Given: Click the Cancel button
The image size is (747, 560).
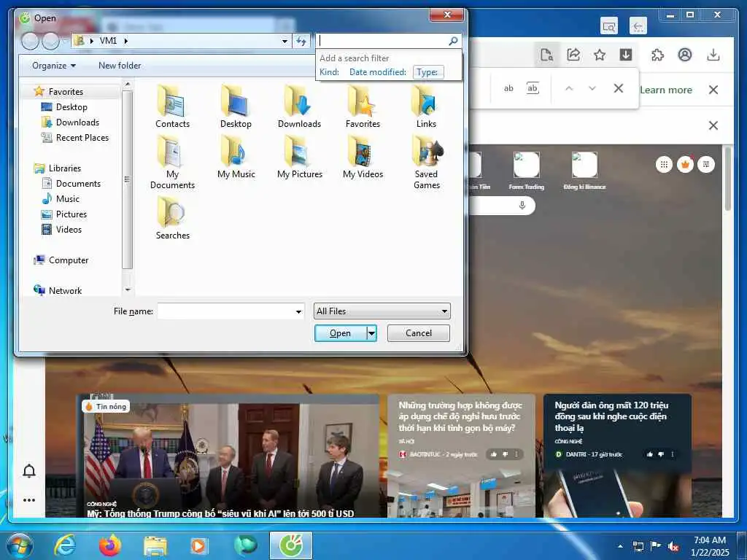Looking at the screenshot, I should click(x=418, y=333).
